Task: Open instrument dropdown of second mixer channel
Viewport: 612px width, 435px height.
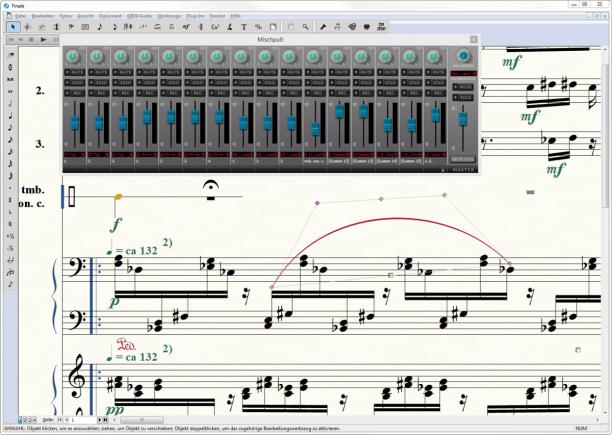Action: click(x=99, y=154)
